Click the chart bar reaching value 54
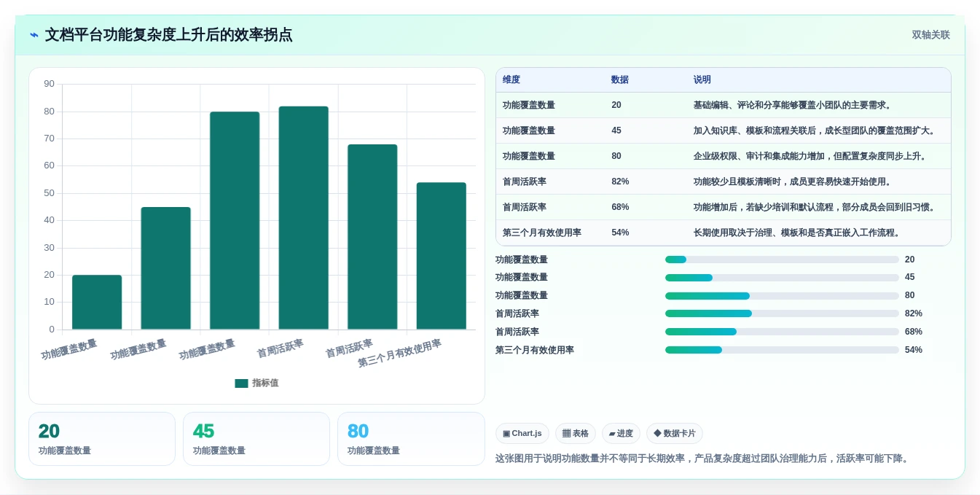Image resolution: width=980 pixels, height=495 pixels. 441,256
